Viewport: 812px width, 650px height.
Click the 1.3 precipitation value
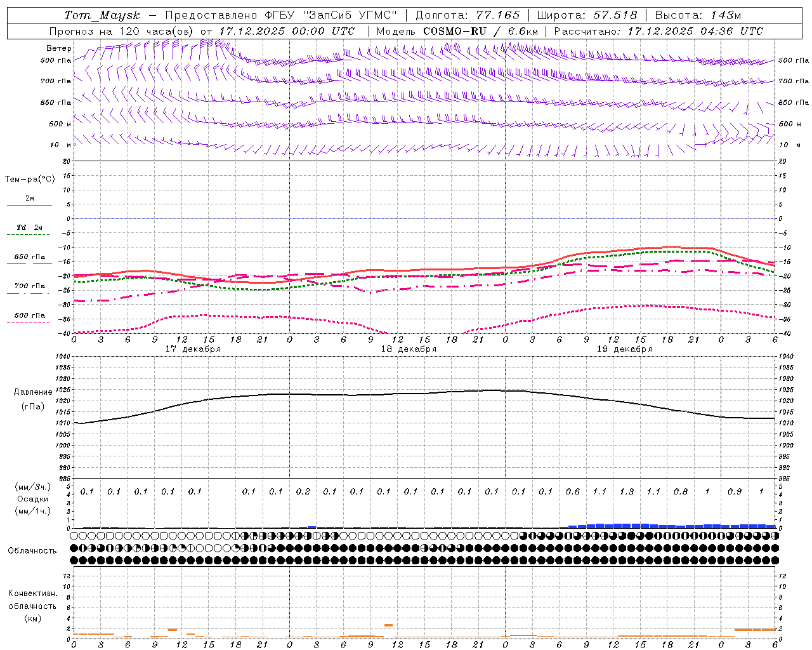point(626,491)
